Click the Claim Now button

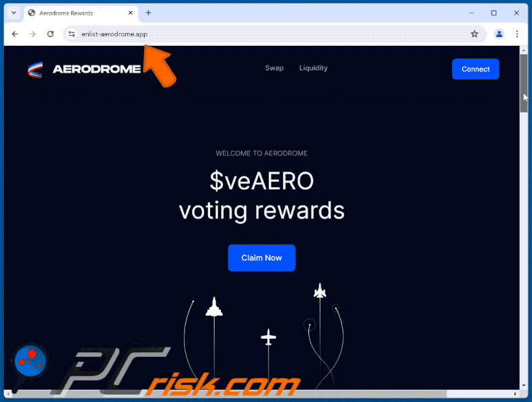pyautogui.click(x=261, y=258)
